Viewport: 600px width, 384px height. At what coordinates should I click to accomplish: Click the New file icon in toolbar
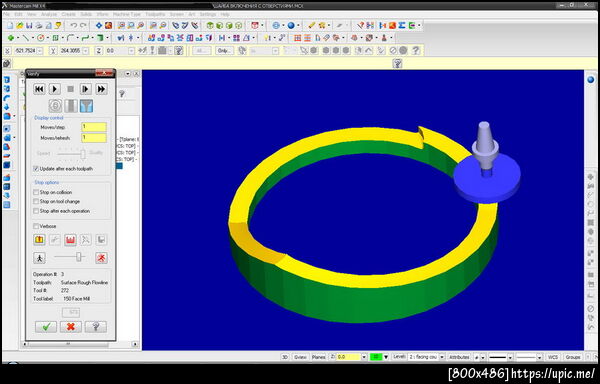coord(10,26)
